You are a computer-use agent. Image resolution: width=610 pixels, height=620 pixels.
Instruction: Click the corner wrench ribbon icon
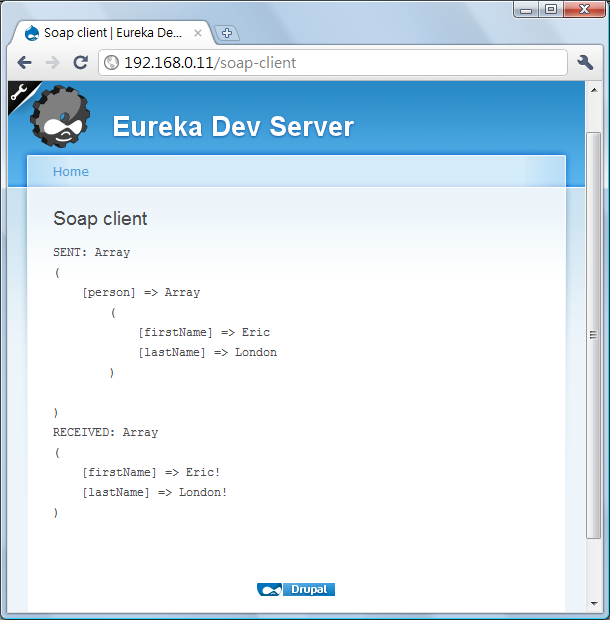19,94
